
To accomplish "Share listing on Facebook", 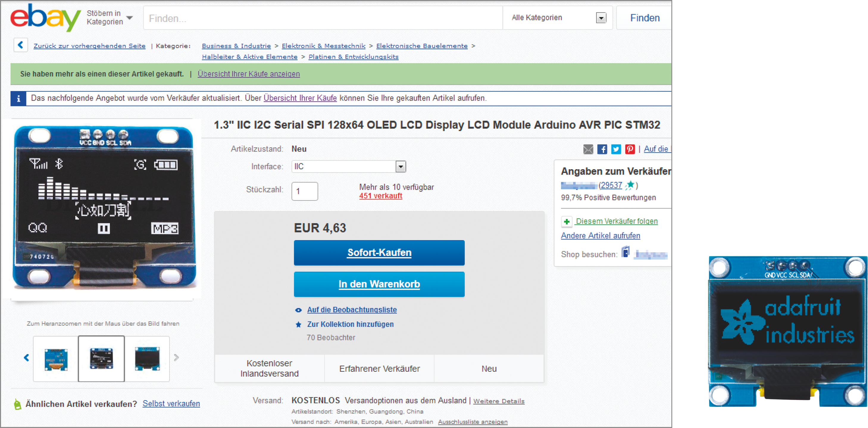I will coord(602,149).
